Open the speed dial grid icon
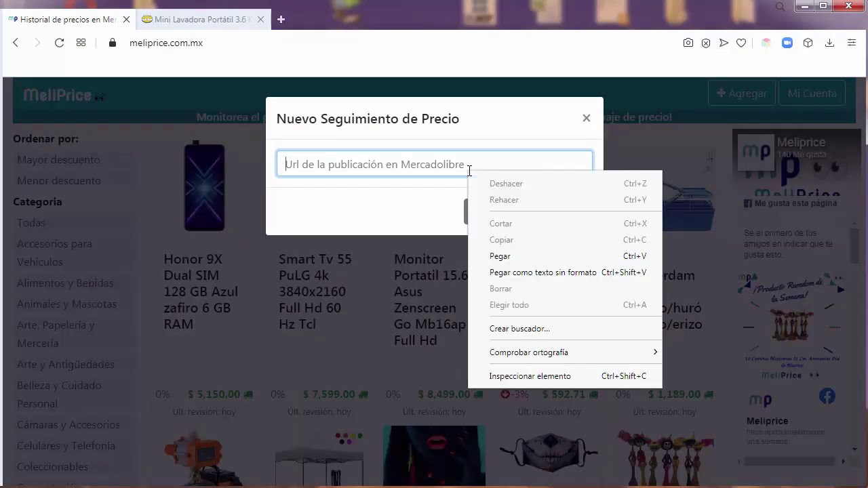The width and height of the screenshot is (868, 488). (81, 43)
